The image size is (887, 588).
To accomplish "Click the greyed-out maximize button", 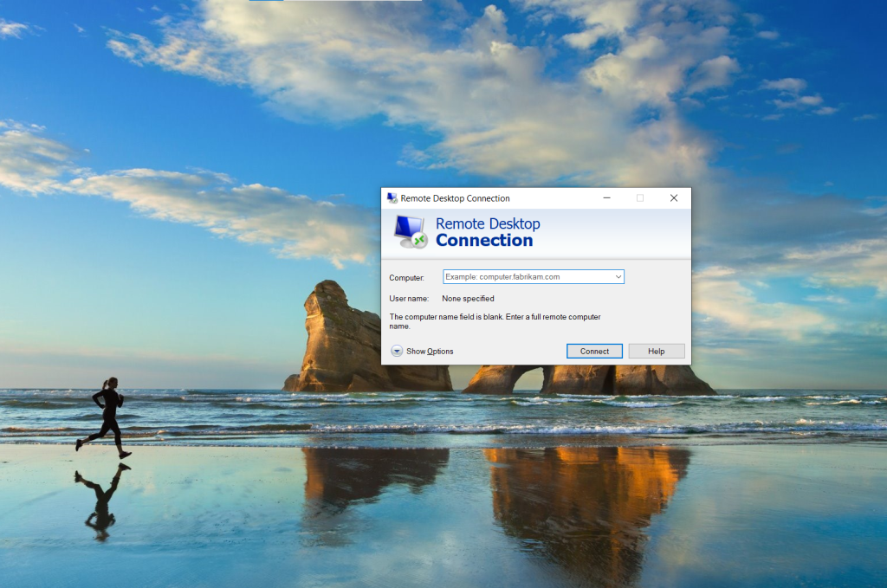I will pos(640,198).
